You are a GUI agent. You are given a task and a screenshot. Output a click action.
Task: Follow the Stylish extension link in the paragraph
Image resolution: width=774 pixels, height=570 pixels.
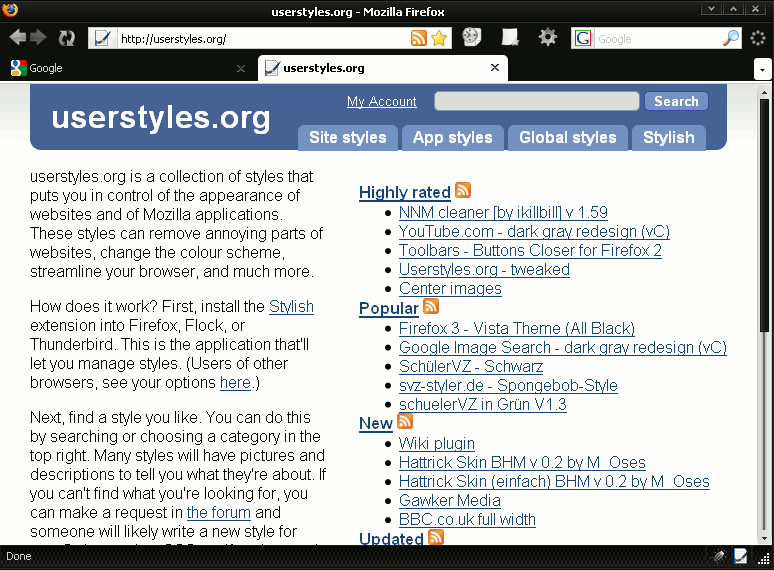291,306
